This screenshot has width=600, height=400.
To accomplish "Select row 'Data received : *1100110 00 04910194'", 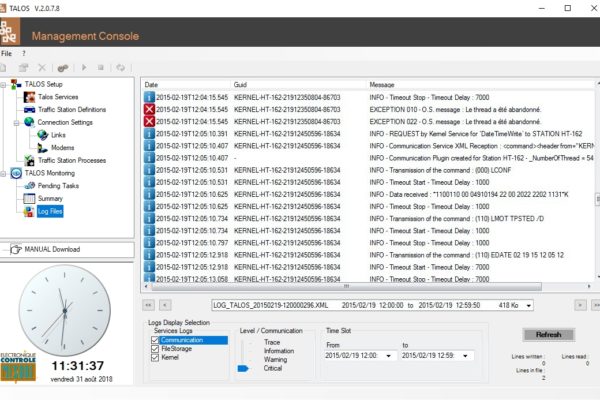I will click(369, 194).
